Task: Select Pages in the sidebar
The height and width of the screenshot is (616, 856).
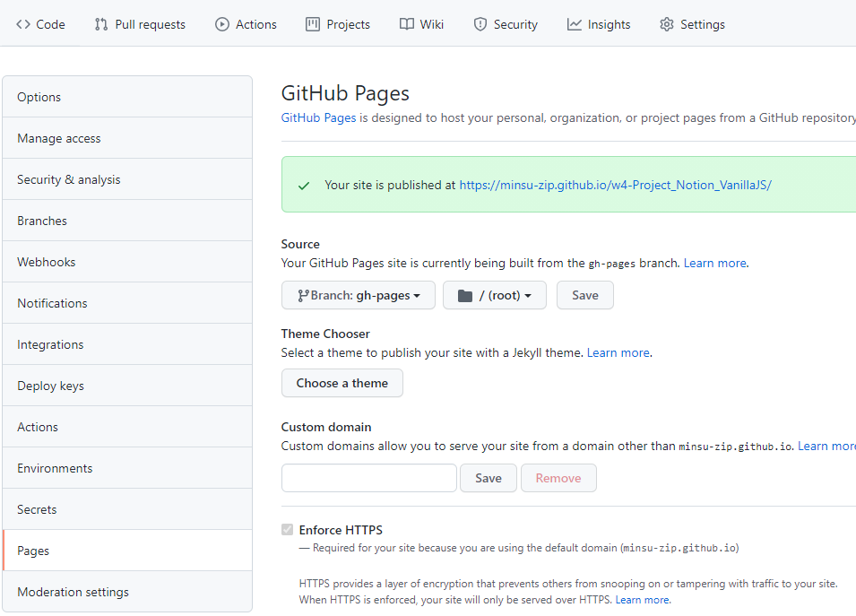Action: (127, 551)
